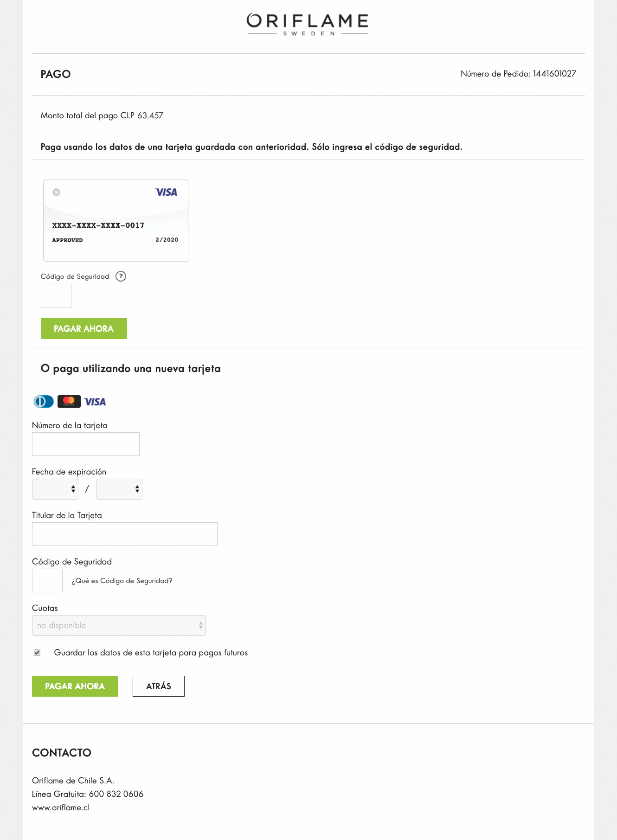Click the Visa logo on saved card
The image size is (617, 840).
(x=166, y=192)
